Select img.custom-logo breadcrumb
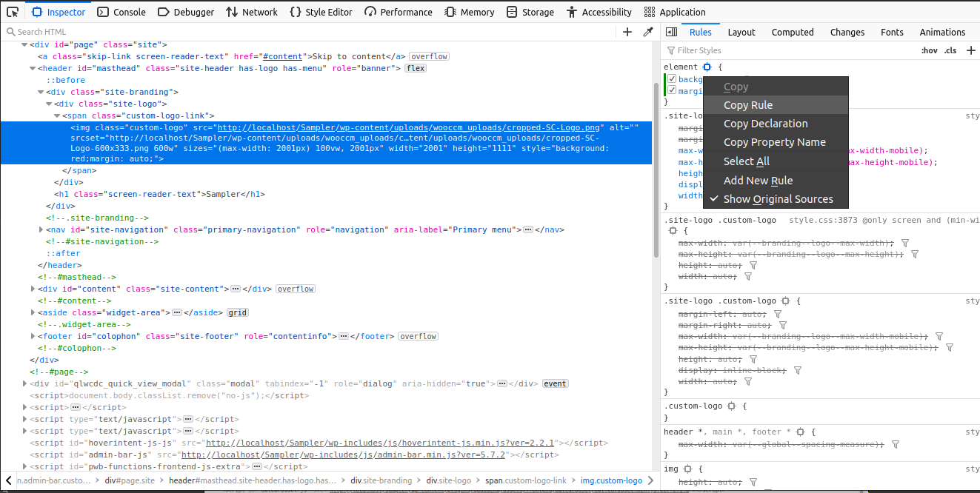This screenshot has width=980, height=493. click(x=612, y=480)
